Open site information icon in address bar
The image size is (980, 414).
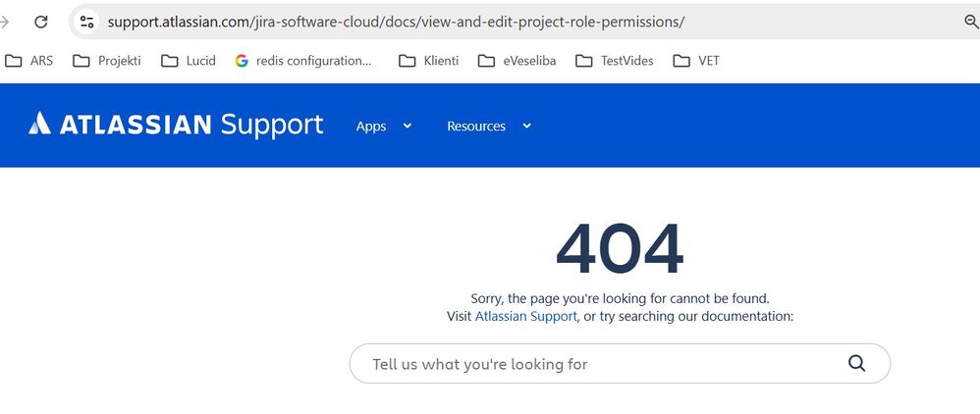(86, 22)
